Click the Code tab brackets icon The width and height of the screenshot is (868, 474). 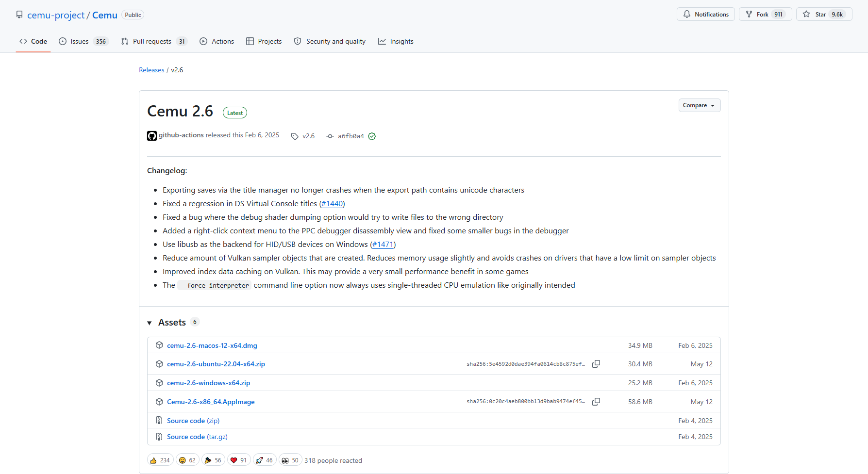23,41
